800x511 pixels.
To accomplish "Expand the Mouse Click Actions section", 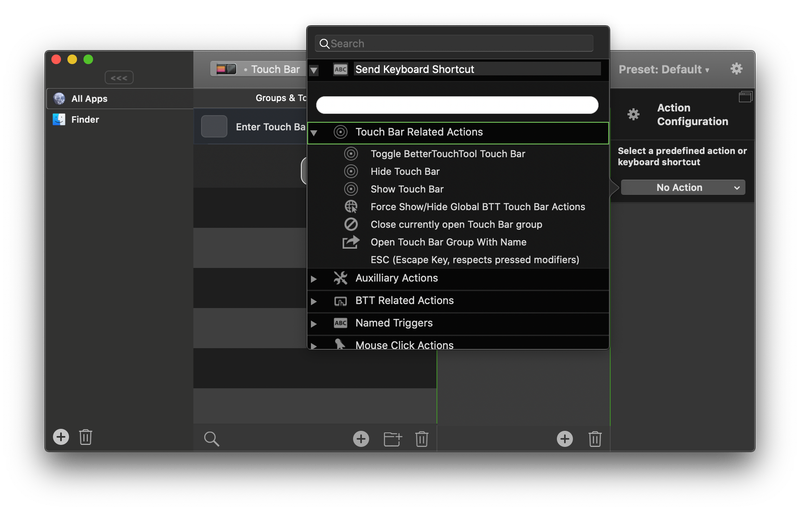I will 314,346.
